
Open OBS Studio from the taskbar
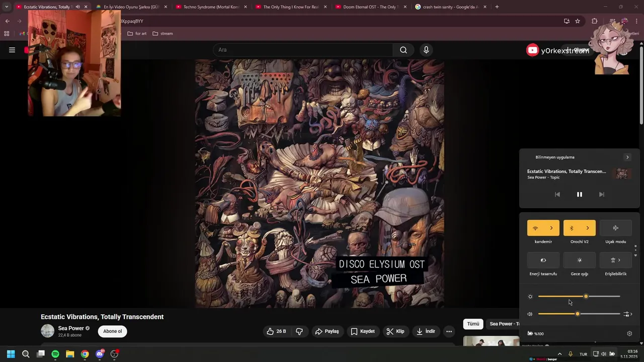(114, 354)
